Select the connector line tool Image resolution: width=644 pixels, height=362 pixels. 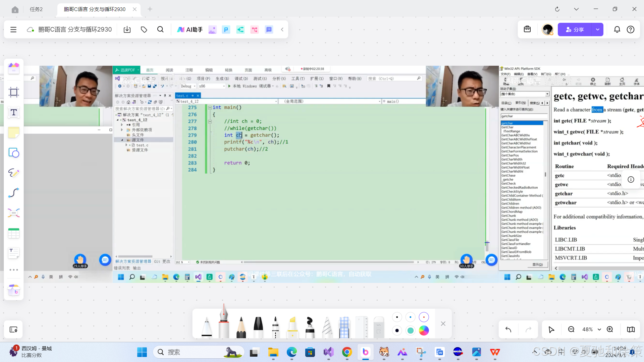point(14,193)
